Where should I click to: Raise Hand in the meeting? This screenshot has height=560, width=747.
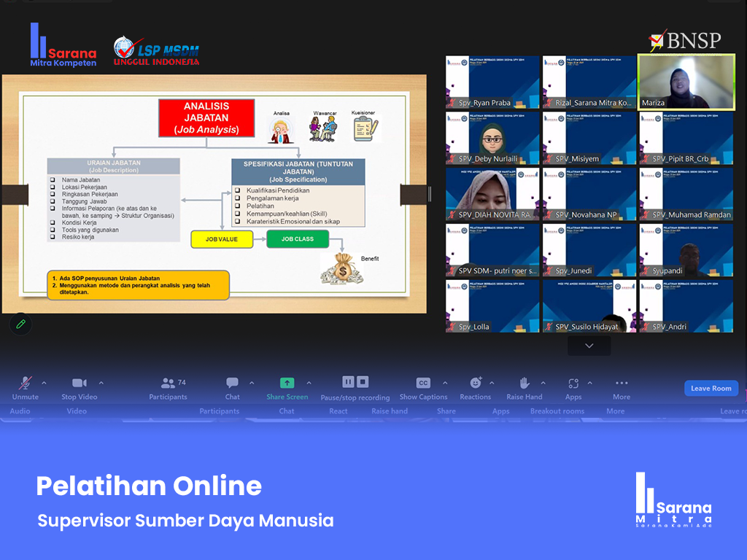coord(524,384)
